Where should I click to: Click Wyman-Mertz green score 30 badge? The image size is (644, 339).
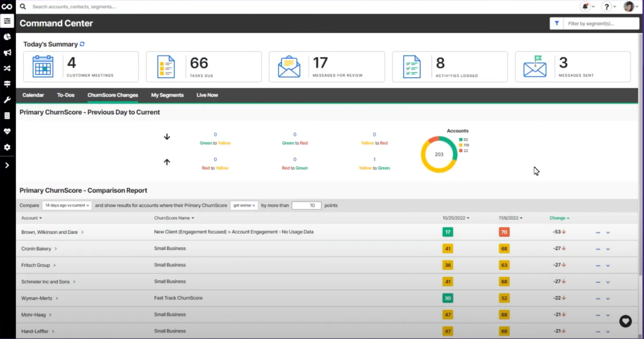click(x=448, y=298)
